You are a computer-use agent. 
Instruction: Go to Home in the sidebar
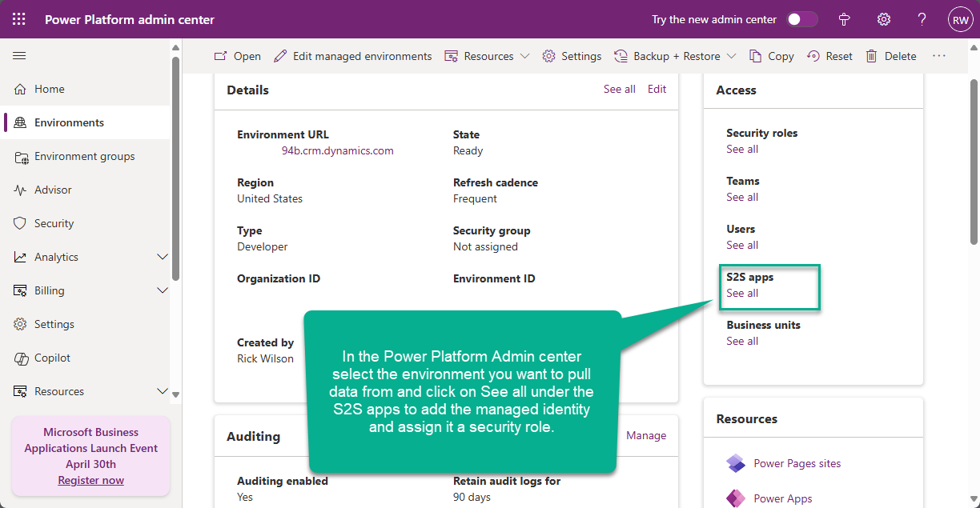tap(86, 89)
